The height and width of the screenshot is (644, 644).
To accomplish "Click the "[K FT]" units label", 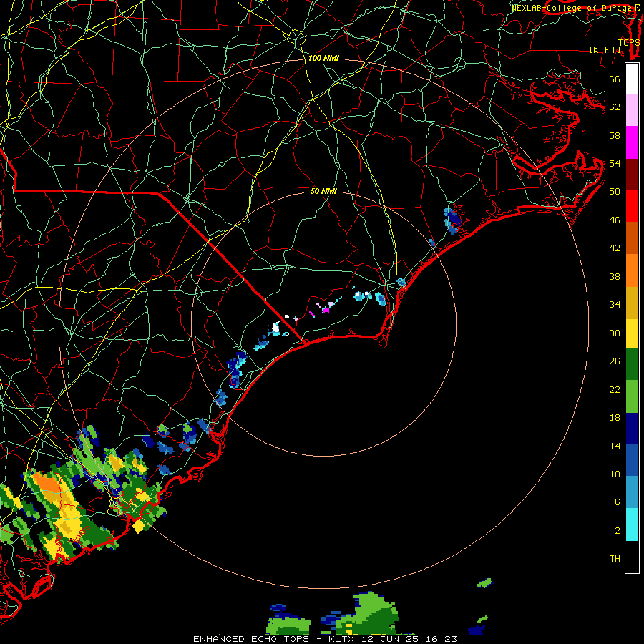I will click(x=606, y=49).
